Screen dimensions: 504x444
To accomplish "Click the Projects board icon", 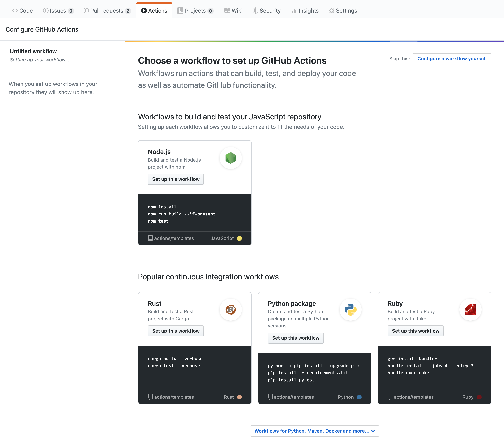I will pyautogui.click(x=180, y=11).
